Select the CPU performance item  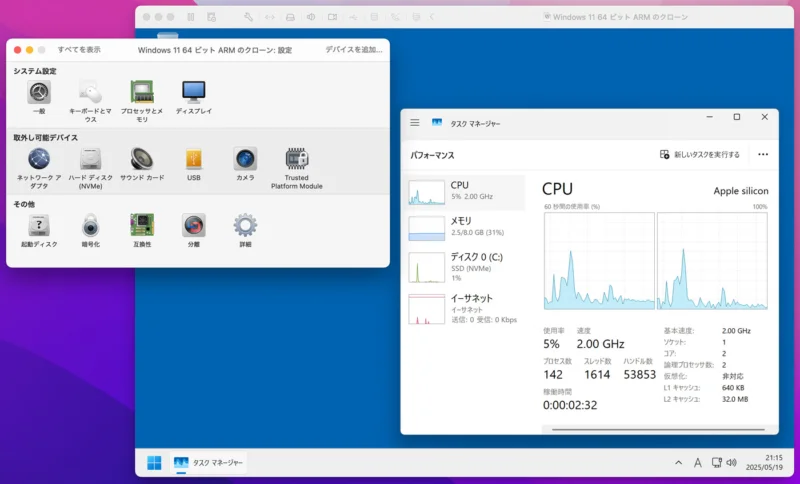(x=466, y=192)
